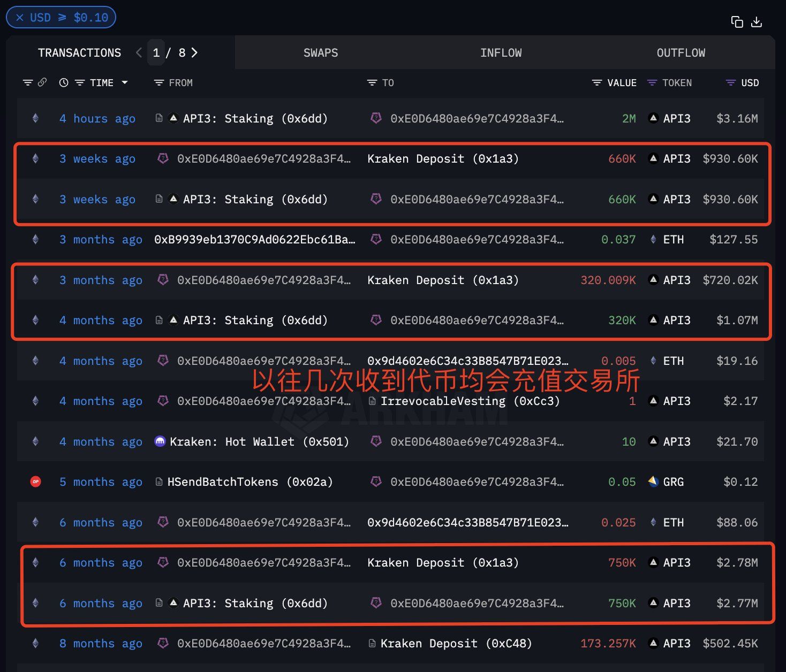Switch to the SWAPS tab
Screen dimensions: 786x672
point(321,52)
